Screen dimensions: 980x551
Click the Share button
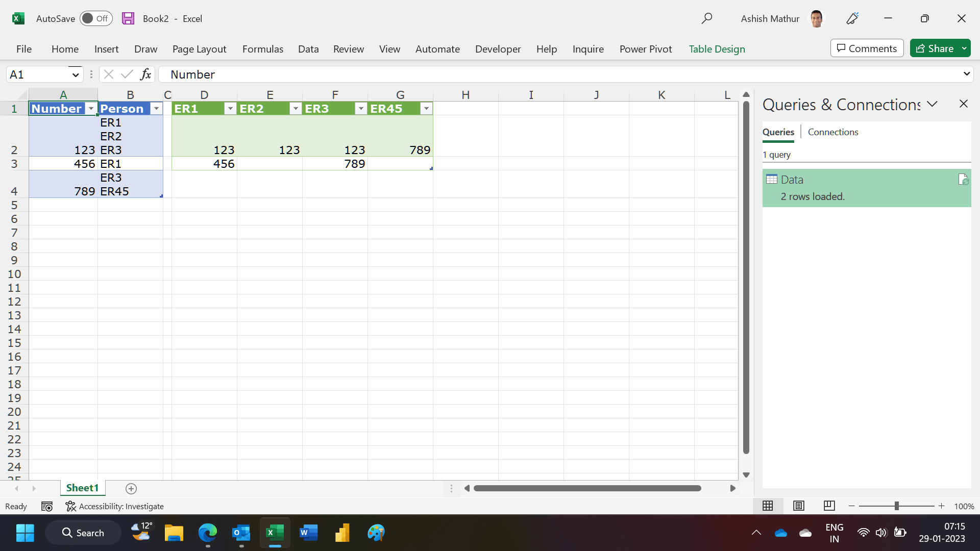(935, 48)
